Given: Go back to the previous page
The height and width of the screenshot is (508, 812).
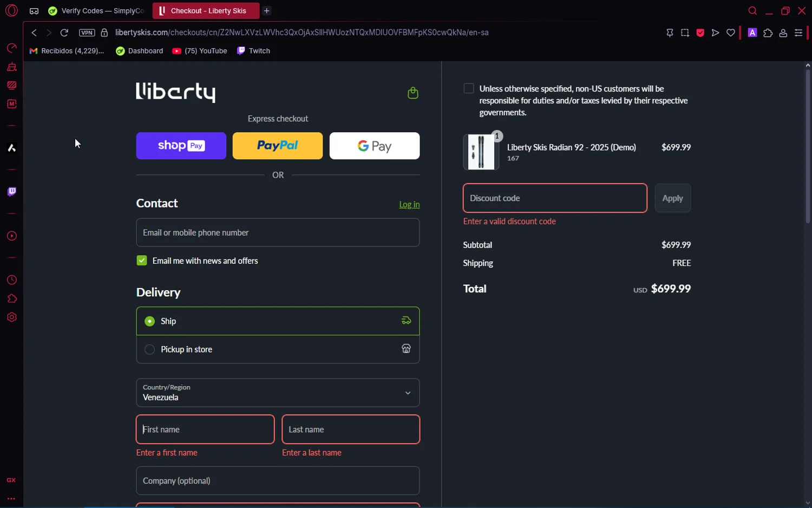Looking at the screenshot, I should tap(34, 32).
